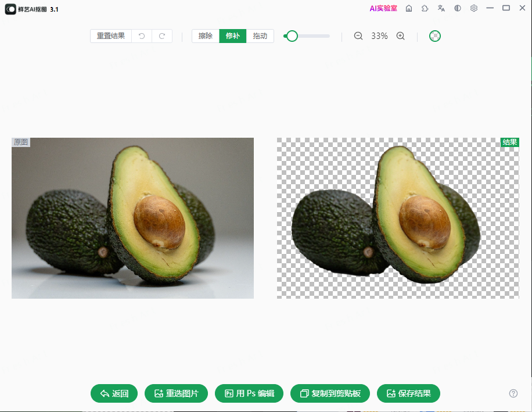The image size is (532, 412).
Task: Click the 重置结果 reset button
Action: click(110, 36)
